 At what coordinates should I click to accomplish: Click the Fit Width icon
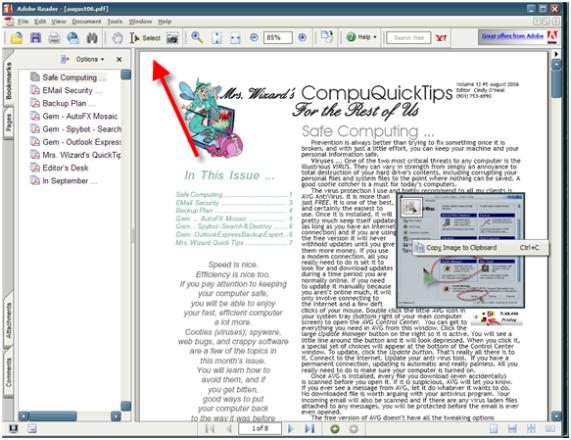235,38
